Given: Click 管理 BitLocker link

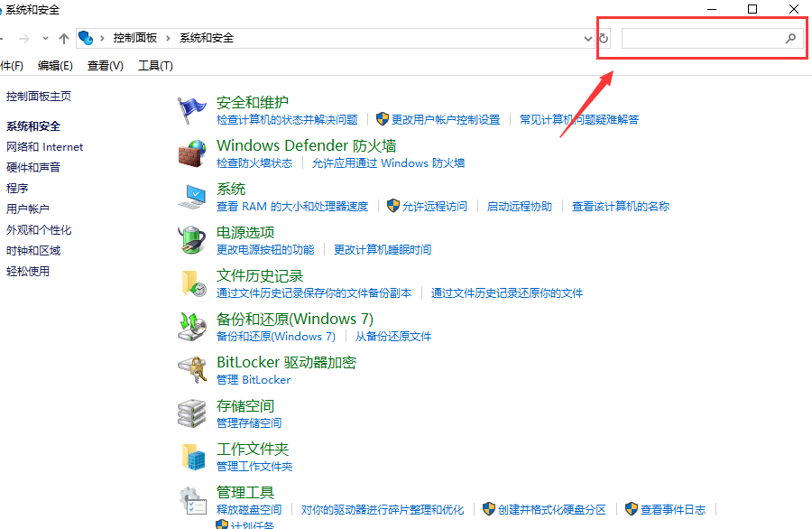Looking at the screenshot, I should pyautogui.click(x=254, y=380).
